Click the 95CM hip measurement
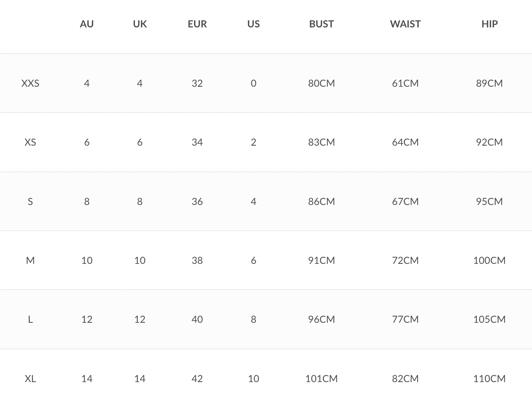This screenshot has height=405, width=532. coord(489,201)
